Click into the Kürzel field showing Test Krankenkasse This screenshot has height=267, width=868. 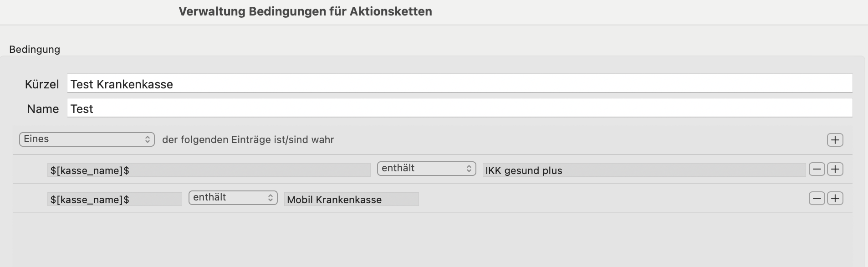coord(460,84)
